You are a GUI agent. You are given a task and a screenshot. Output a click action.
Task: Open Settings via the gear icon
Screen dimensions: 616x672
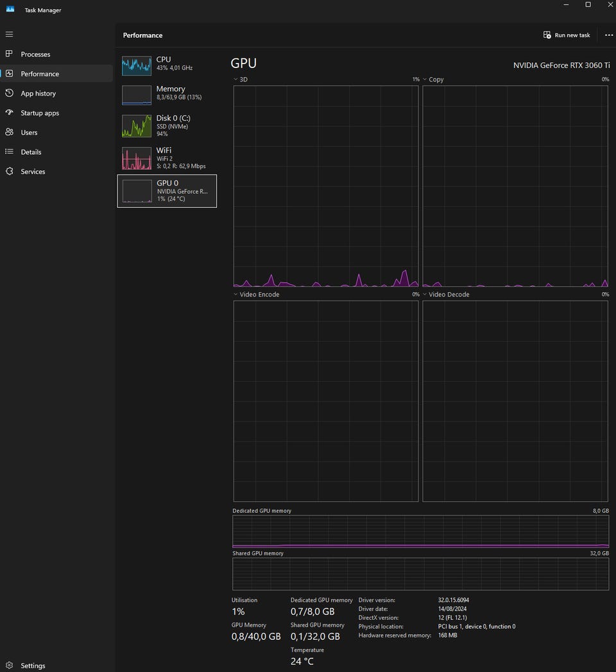(9, 666)
